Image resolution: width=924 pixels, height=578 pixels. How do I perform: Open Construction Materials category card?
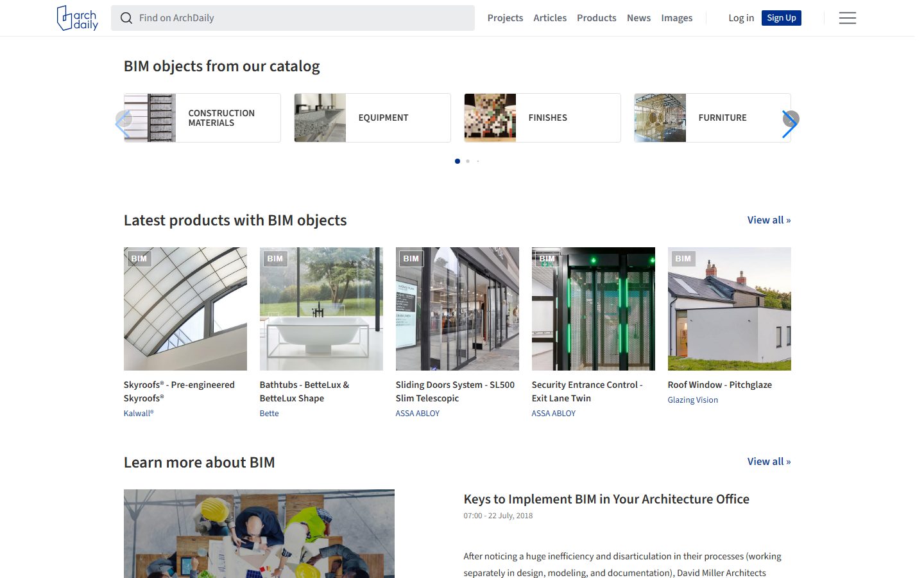pos(202,118)
